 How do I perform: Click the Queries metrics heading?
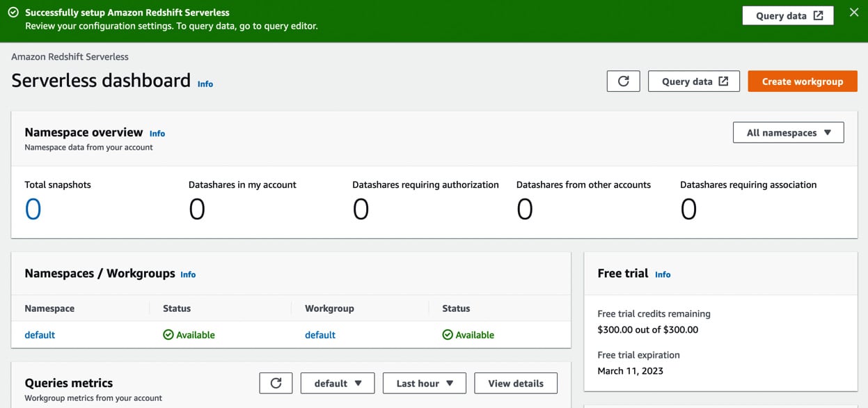click(69, 383)
